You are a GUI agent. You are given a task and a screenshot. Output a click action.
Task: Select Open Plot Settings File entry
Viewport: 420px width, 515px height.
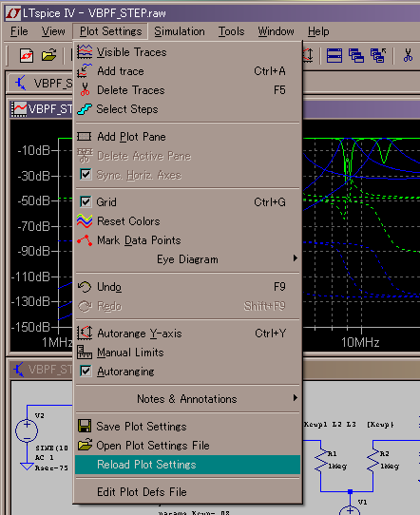click(x=187, y=446)
